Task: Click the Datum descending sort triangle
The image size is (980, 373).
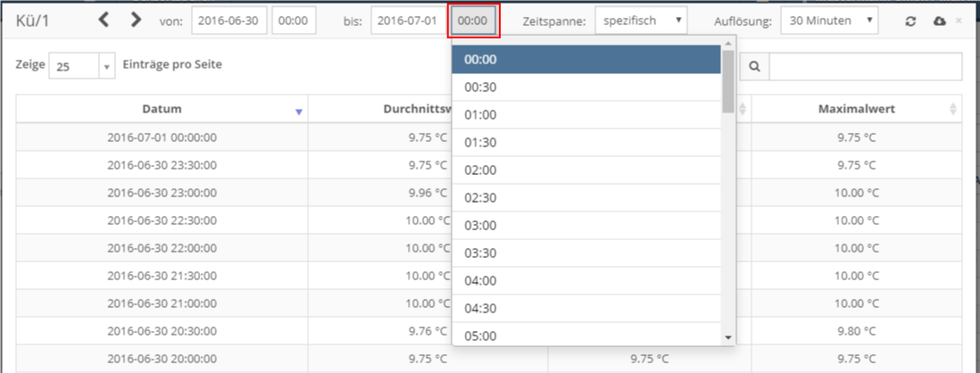Action: click(x=299, y=112)
